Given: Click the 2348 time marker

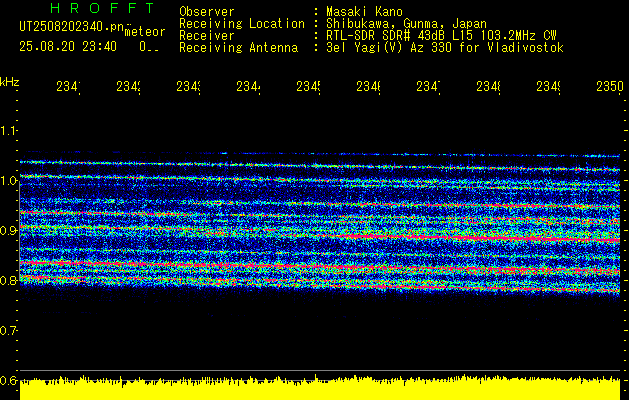Looking at the screenshot, I should (x=489, y=87).
